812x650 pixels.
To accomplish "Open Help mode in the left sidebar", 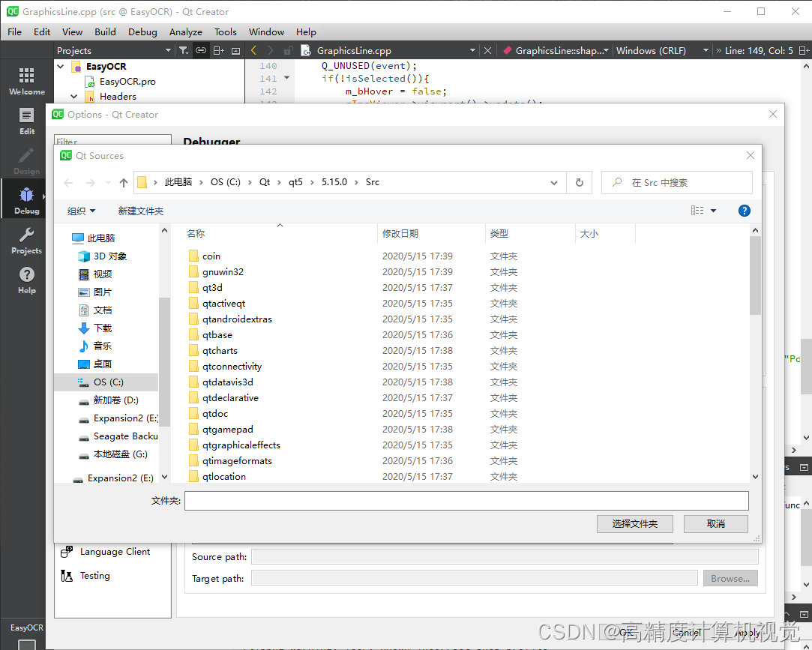I will tap(26, 280).
